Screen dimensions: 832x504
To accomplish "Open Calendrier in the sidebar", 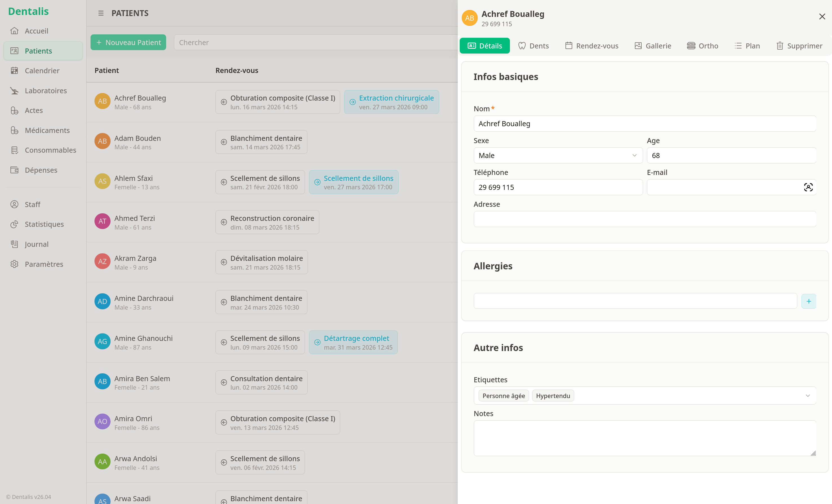I will coord(42,70).
